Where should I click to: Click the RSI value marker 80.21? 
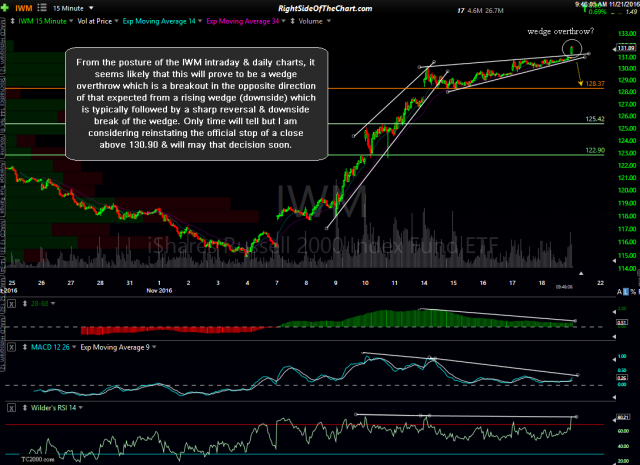(x=624, y=417)
